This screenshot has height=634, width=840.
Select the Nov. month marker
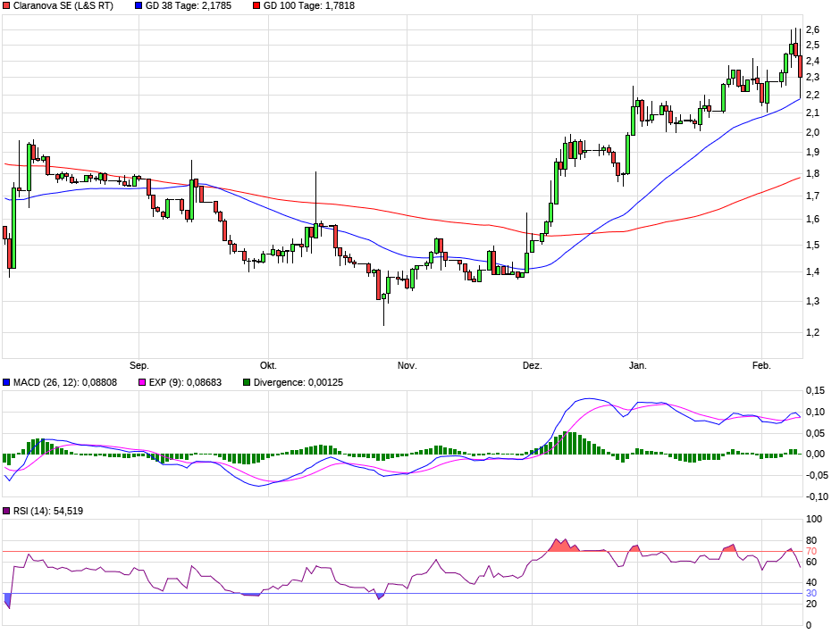pos(407,365)
